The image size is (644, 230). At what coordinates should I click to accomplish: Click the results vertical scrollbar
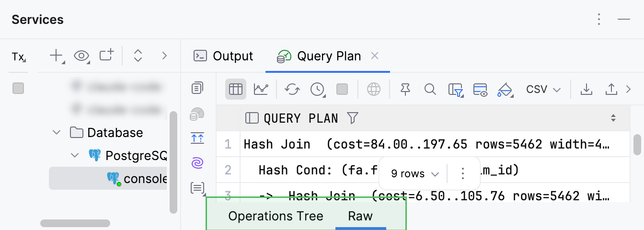(637, 145)
